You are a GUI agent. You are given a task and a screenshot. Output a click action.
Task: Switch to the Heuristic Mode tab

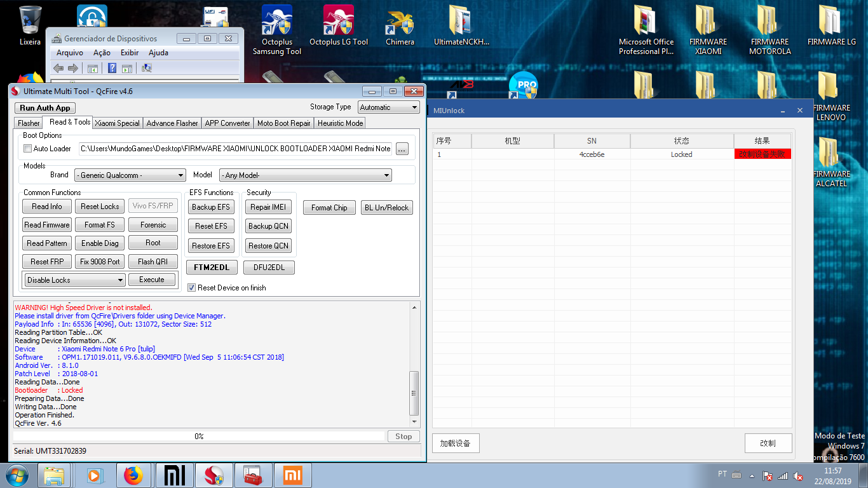(x=340, y=123)
